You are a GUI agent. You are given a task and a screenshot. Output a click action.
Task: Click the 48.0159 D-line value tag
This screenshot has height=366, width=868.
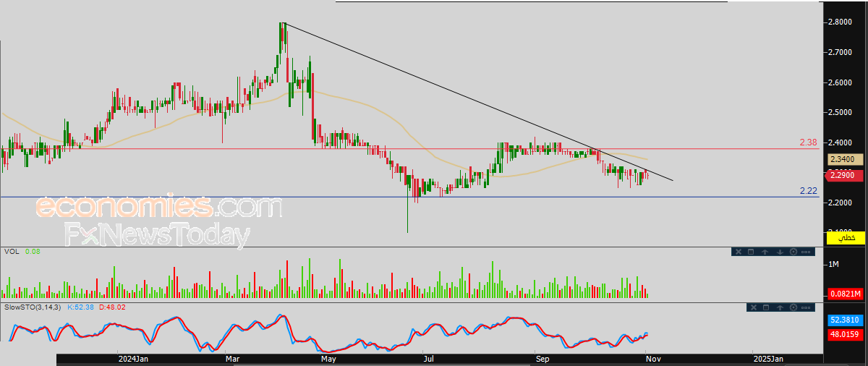point(845,334)
